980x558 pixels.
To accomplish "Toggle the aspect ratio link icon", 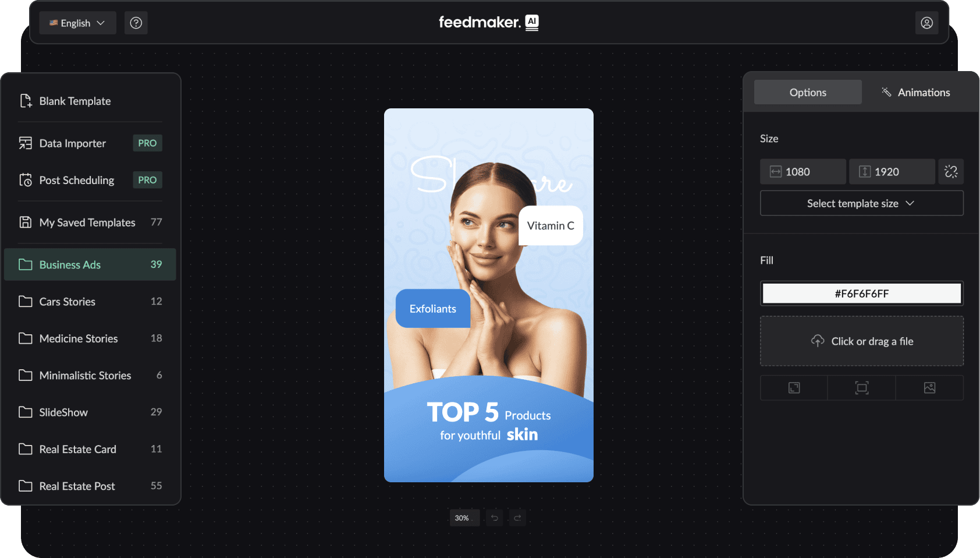I will point(950,172).
